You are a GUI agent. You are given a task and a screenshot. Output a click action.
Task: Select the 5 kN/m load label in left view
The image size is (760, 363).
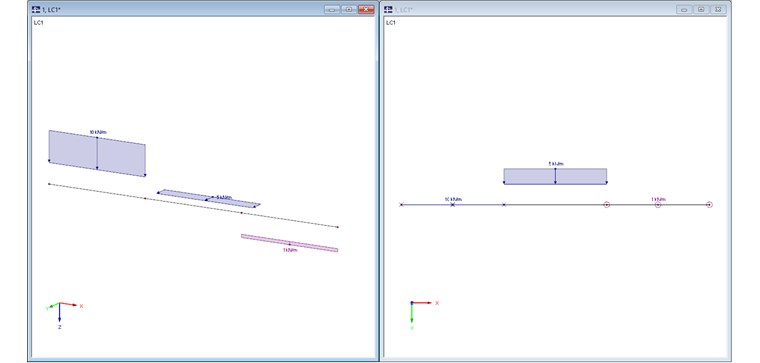(x=223, y=197)
